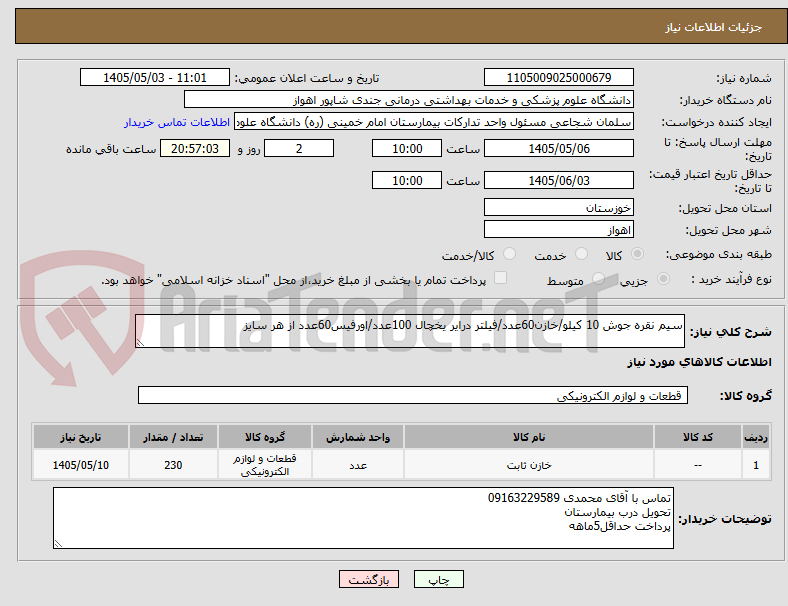This screenshot has width=788, height=606.
Task: Click the request creator field سلمان شجاعی
Action: (x=434, y=122)
